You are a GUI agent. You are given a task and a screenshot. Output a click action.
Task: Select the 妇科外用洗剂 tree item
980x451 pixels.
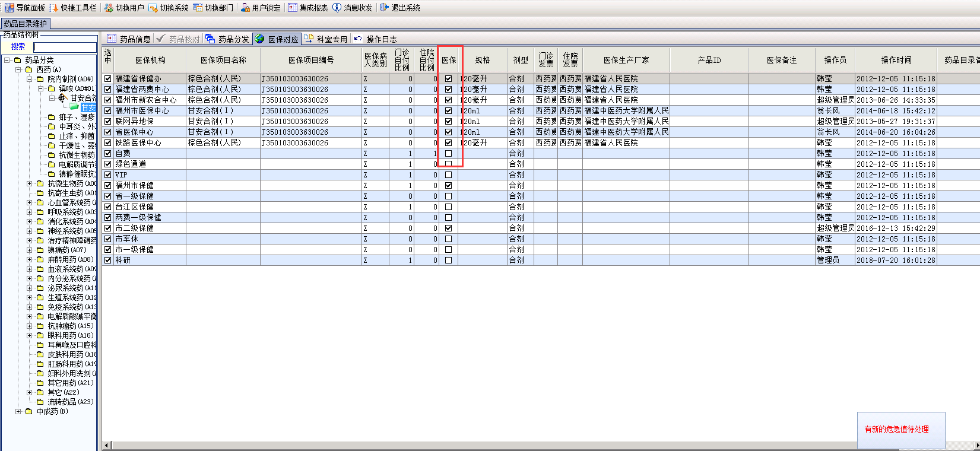click(x=72, y=373)
